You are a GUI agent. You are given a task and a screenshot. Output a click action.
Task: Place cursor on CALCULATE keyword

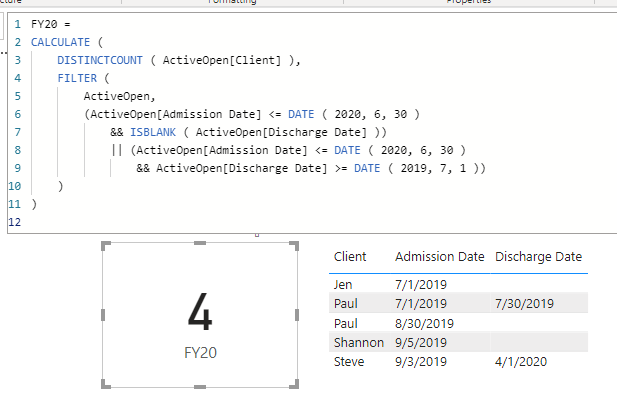point(60,42)
